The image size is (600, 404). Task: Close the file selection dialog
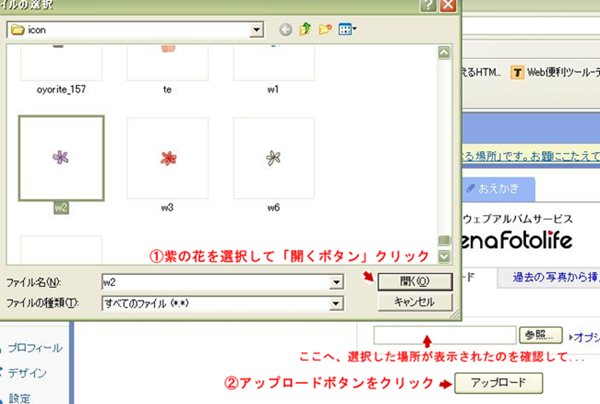click(x=448, y=5)
